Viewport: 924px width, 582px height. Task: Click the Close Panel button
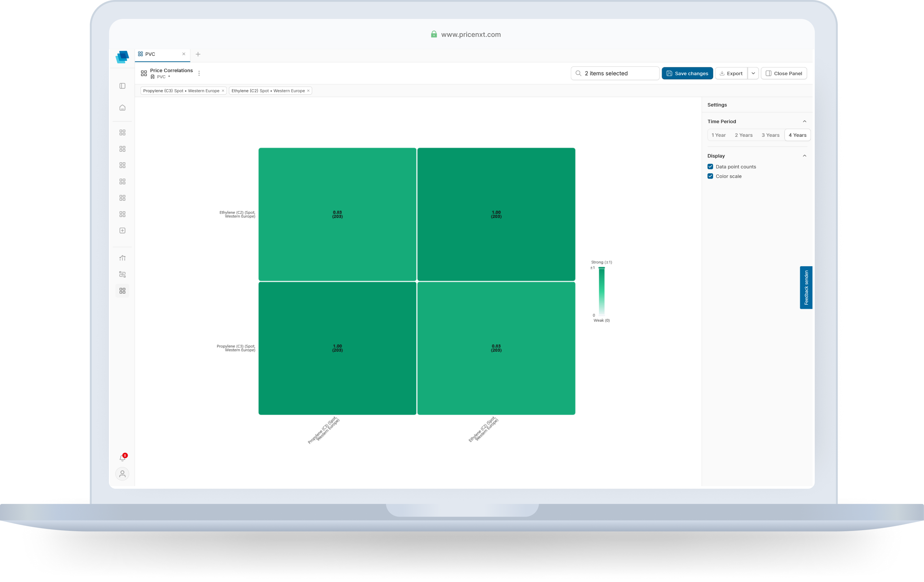pyautogui.click(x=784, y=73)
